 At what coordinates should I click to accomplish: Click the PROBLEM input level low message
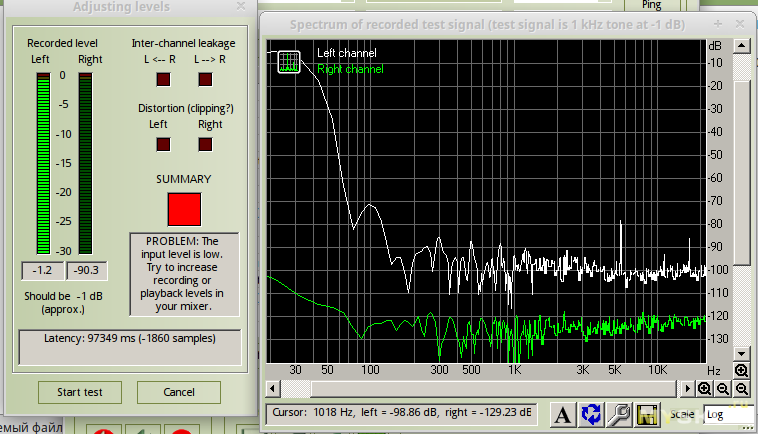(x=184, y=274)
